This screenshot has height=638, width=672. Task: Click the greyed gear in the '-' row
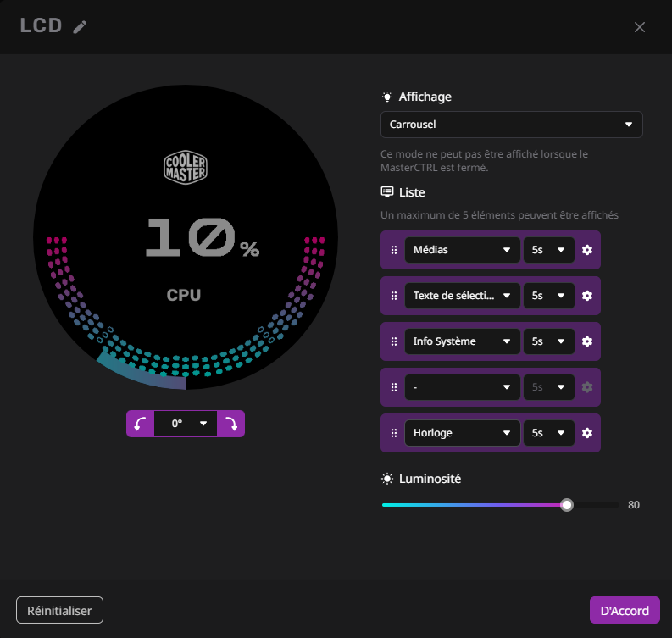click(587, 387)
